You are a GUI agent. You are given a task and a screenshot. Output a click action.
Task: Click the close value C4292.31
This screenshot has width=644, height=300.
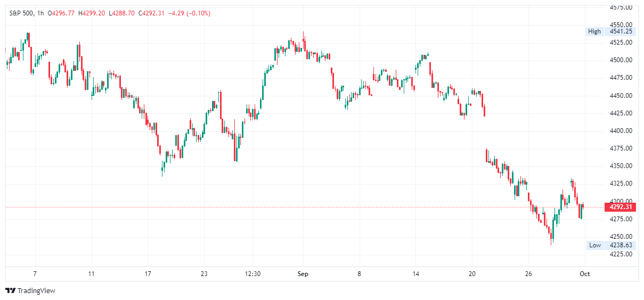point(152,13)
